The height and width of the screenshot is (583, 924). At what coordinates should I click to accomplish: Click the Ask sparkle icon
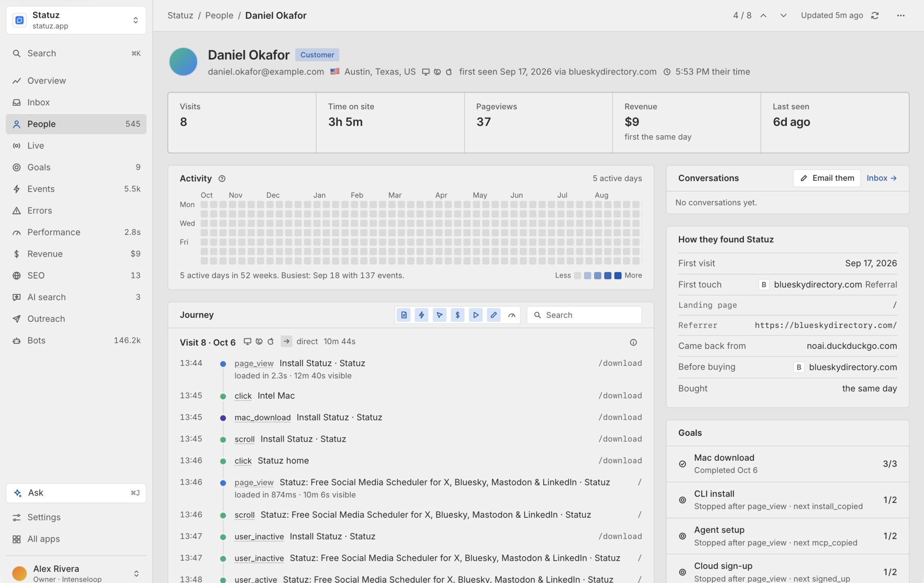(18, 493)
